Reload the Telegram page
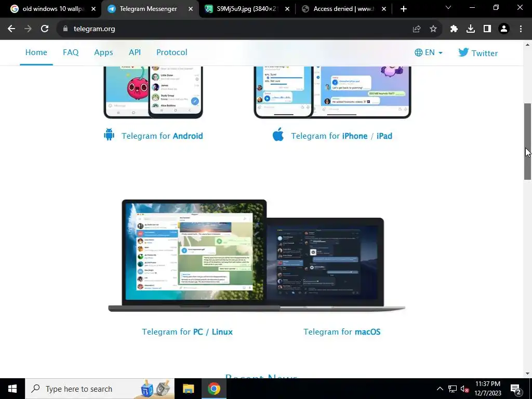Viewport: 532px width, 399px height. [45, 29]
